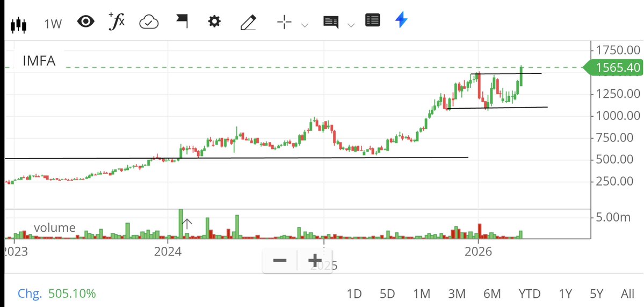Screen dimensions: 644x307
Task: Select the 5Y time range
Action: 596,294
